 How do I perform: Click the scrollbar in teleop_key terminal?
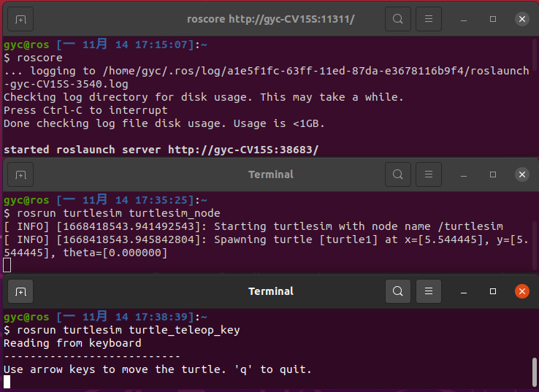(534, 372)
